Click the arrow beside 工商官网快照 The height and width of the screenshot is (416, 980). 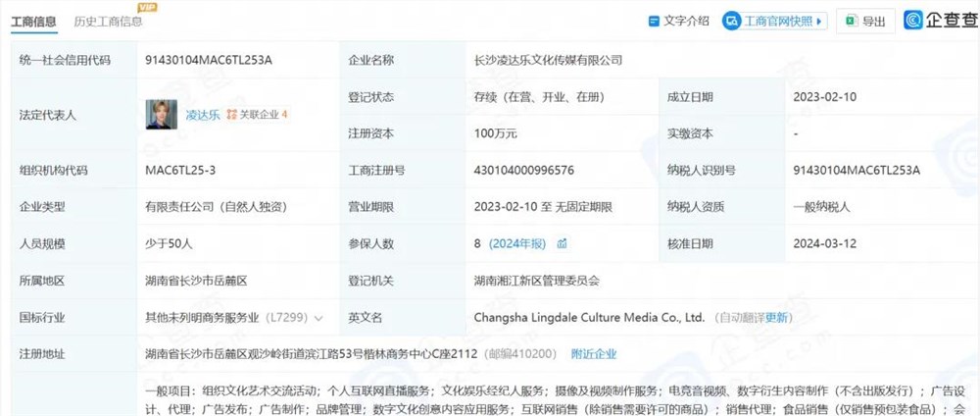coord(820,21)
